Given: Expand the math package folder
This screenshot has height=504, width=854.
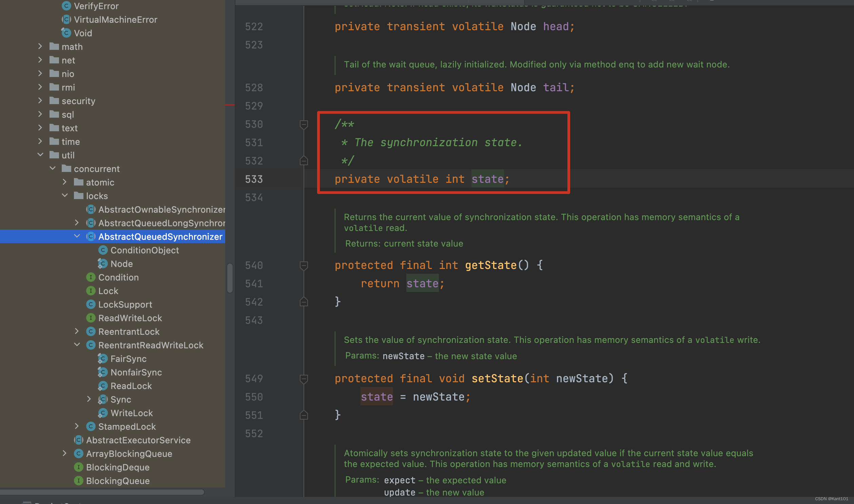Looking at the screenshot, I should [40, 46].
